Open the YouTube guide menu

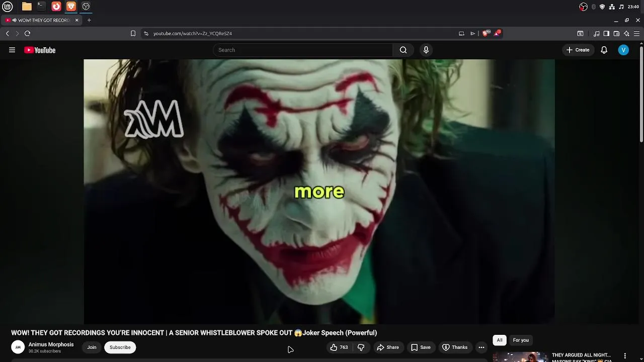pyautogui.click(x=12, y=50)
